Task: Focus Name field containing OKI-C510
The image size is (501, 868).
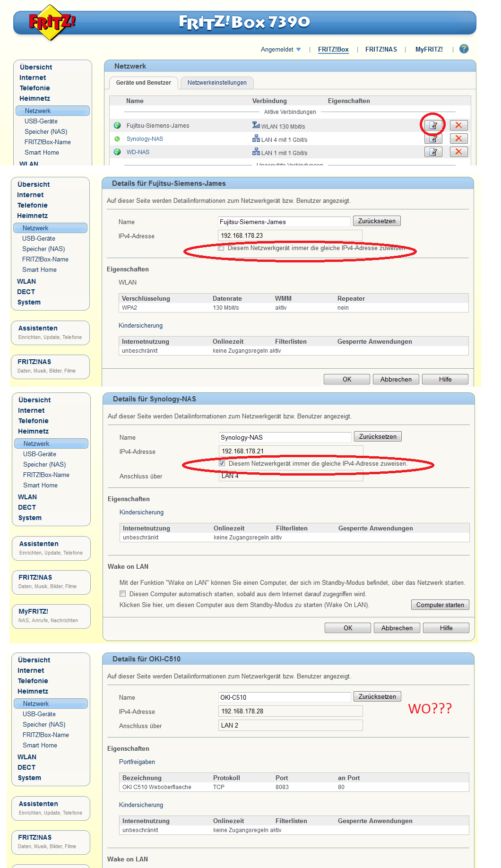Action: [285, 697]
